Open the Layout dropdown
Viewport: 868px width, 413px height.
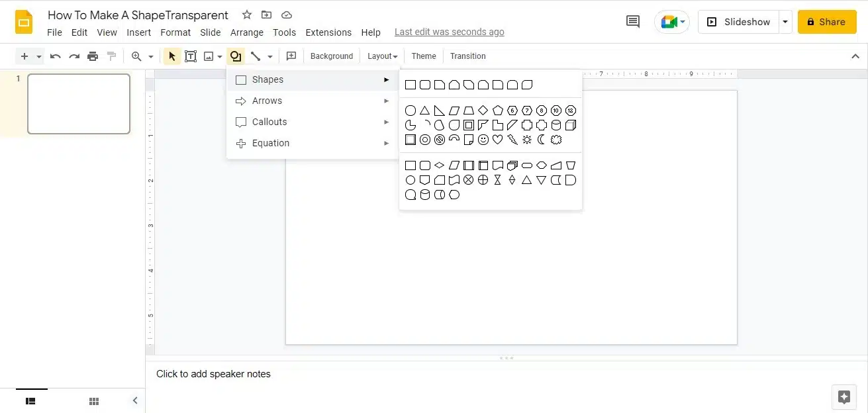pos(382,56)
